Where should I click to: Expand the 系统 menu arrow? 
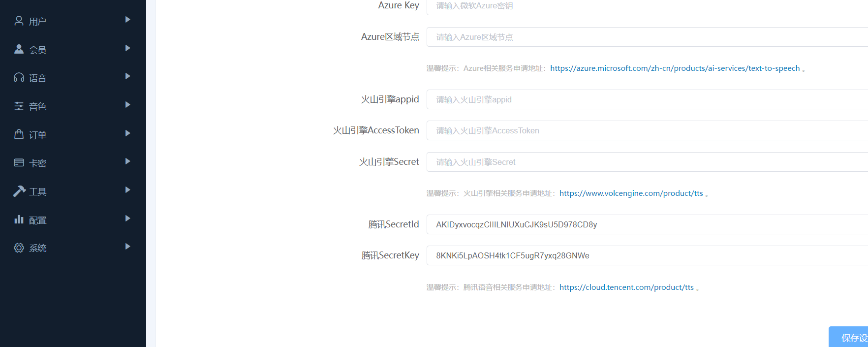point(128,247)
